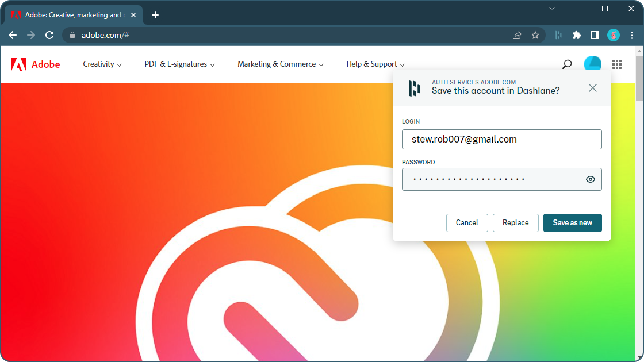
Task: Bookmark this tab with the star icon
Action: click(x=535, y=35)
